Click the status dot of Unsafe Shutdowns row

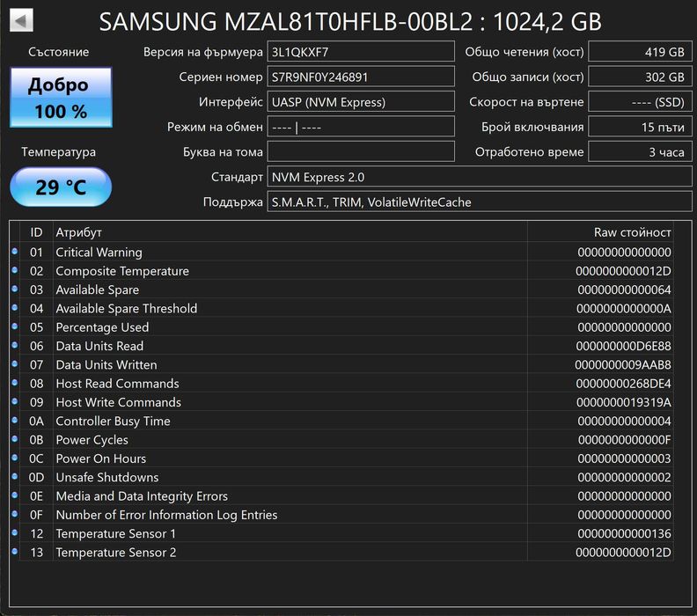coord(15,476)
